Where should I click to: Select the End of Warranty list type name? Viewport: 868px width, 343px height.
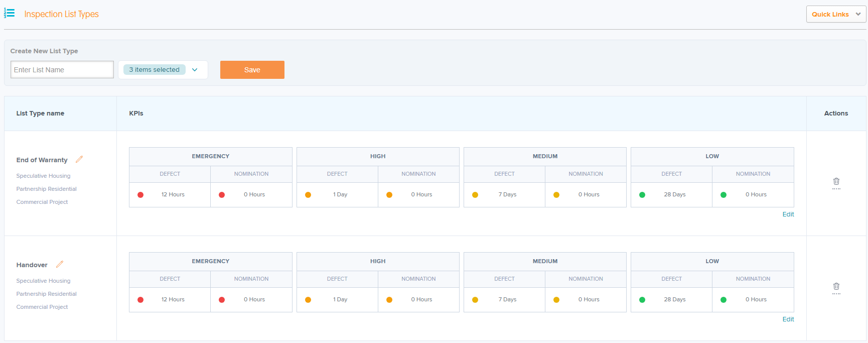pyautogui.click(x=42, y=160)
